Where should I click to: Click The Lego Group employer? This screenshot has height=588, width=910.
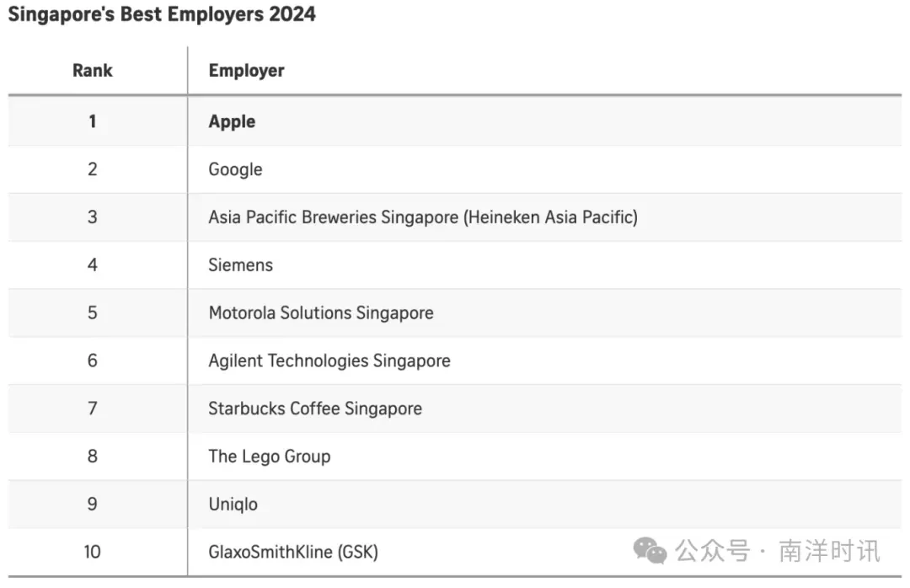(x=269, y=457)
